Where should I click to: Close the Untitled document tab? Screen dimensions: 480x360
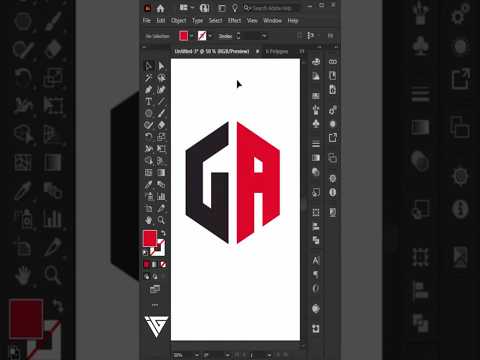click(258, 51)
